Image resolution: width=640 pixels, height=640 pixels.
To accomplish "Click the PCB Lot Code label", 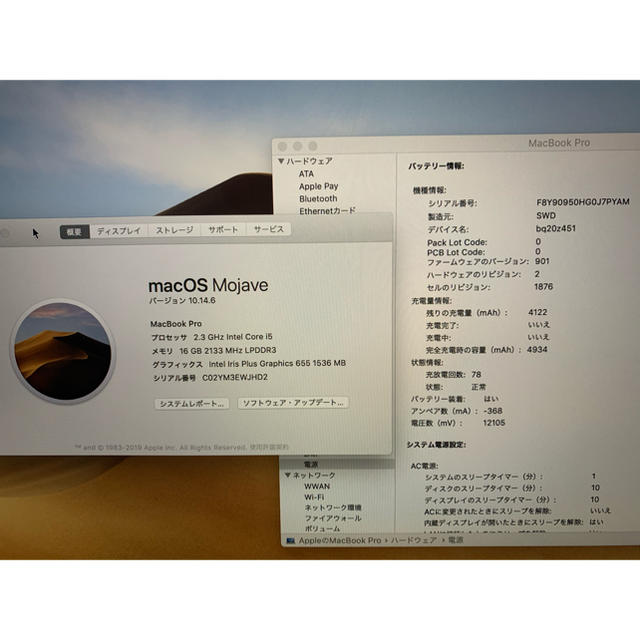I will click(456, 252).
